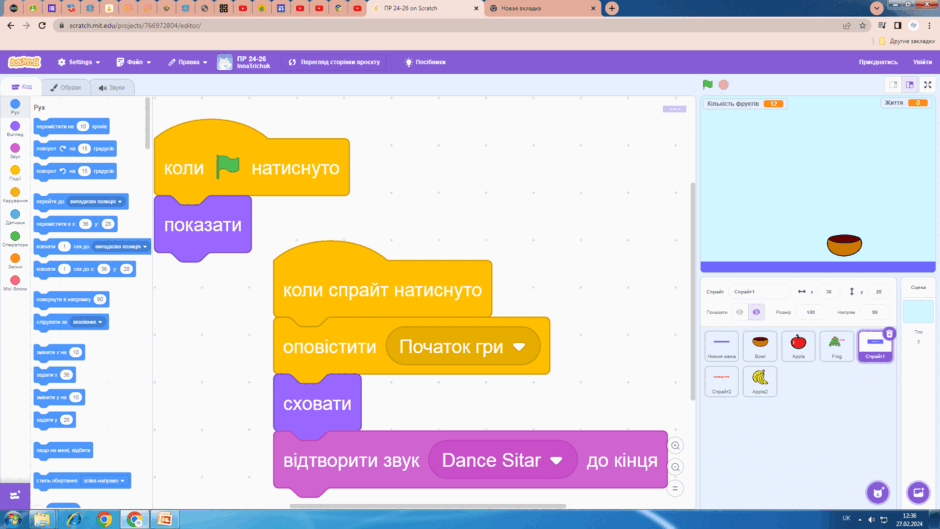
Task: Zoom in the code workspace
Action: pos(675,445)
